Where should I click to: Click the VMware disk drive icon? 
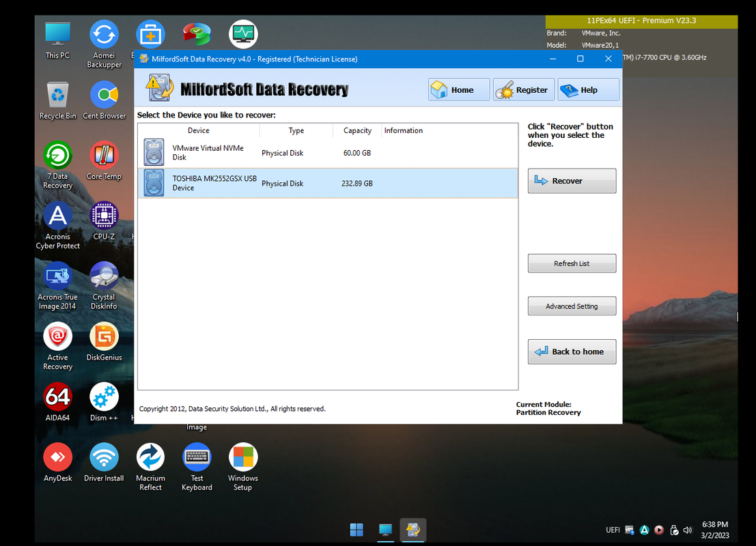pyautogui.click(x=154, y=152)
